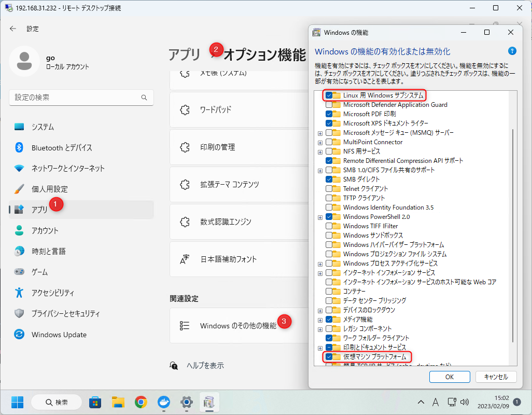Open Settings gear icon on taskbar

point(187,403)
